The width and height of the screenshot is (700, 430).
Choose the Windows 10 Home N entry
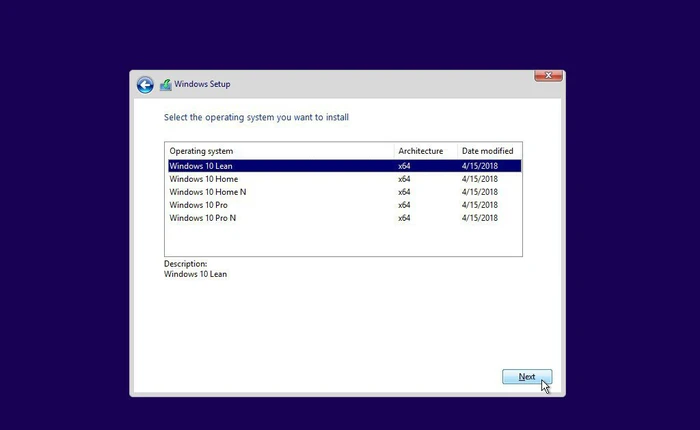pos(345,192)
